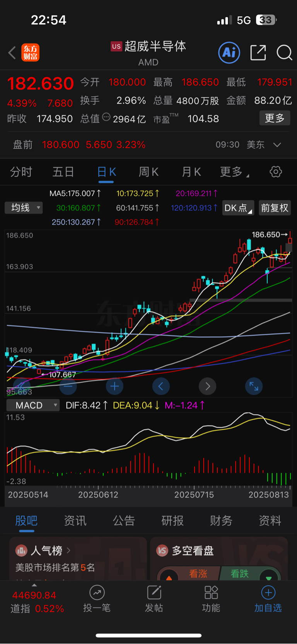Open the 资料 profile tab

pyautogui.click(x=270, y=520)
